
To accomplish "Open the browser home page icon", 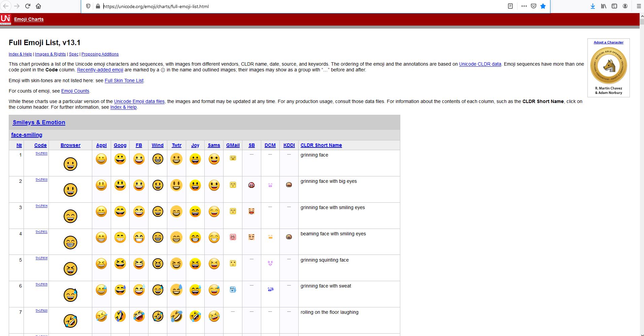I will point(38,6).
